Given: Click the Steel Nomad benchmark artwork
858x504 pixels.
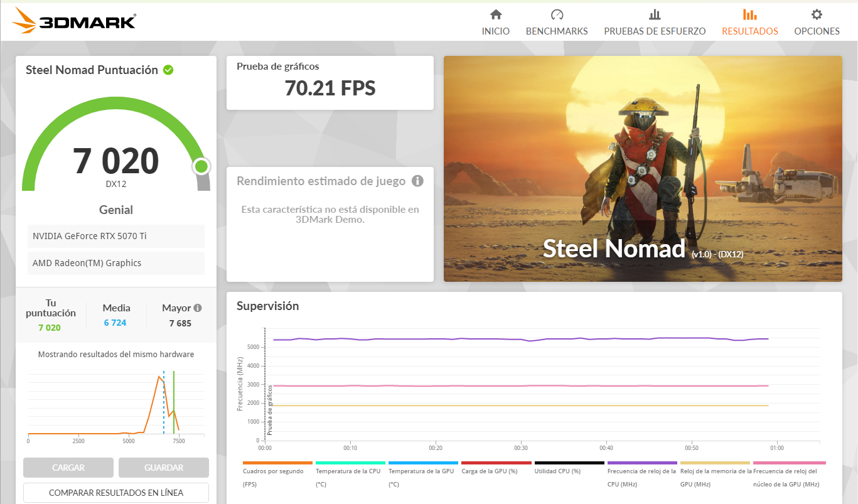Looking at the screenshot, I should (643, 169).
